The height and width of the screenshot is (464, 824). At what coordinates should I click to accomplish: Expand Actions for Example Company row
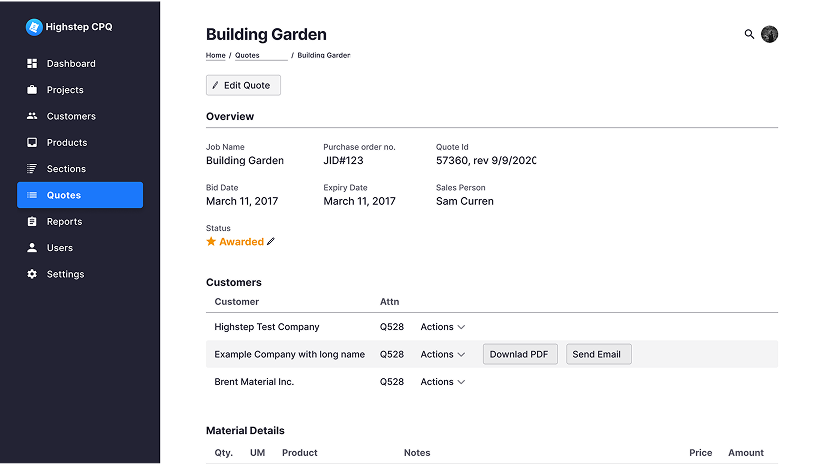442,354
